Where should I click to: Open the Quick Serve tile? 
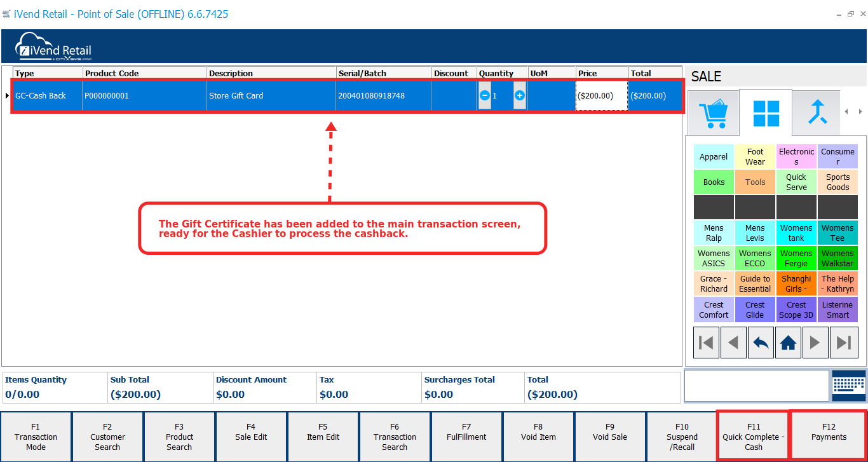796,182
